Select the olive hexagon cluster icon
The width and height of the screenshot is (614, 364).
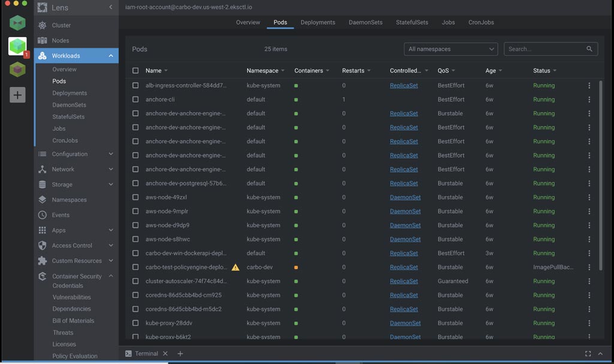[x=17, y=70]
